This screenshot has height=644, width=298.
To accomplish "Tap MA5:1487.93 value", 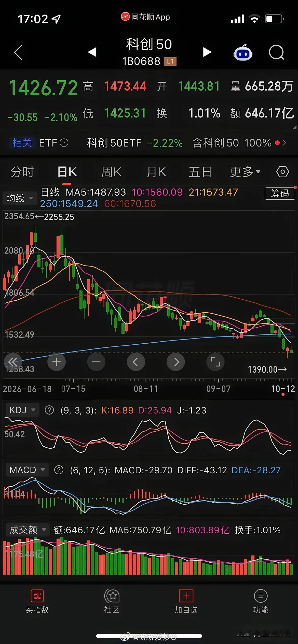I will click(x=96, y=192).
